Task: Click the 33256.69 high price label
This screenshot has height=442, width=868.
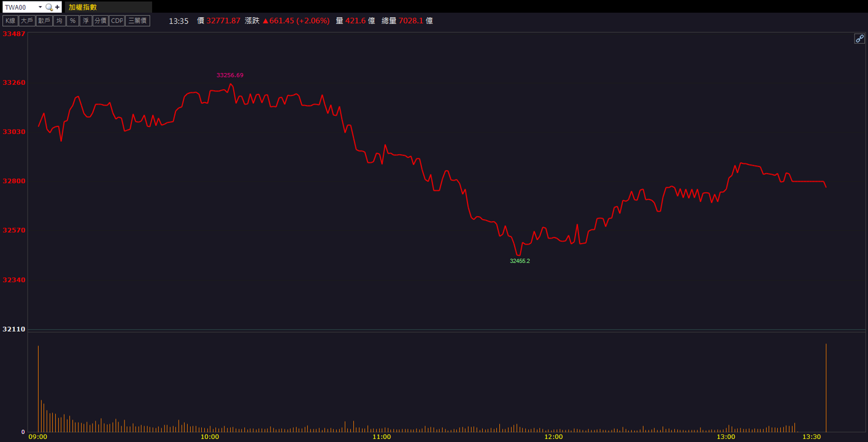Action: pos(230,75)
